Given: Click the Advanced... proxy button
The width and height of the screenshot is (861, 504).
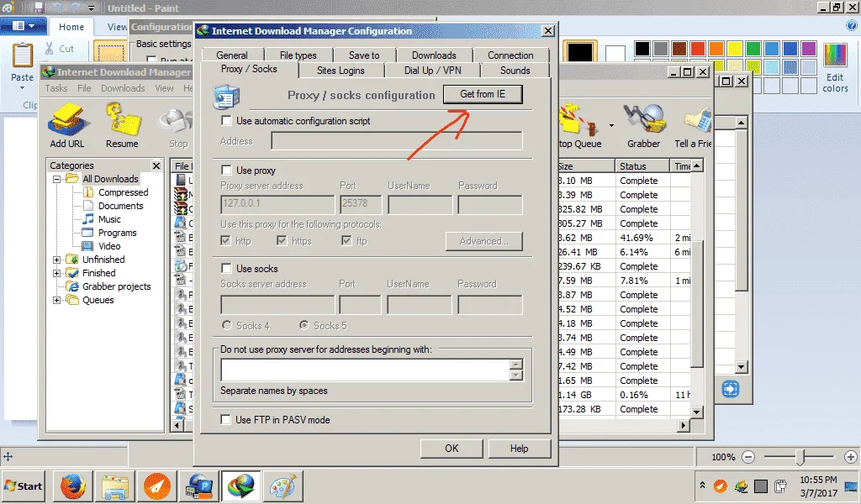Looking at the screenshot, I should 483,241.
